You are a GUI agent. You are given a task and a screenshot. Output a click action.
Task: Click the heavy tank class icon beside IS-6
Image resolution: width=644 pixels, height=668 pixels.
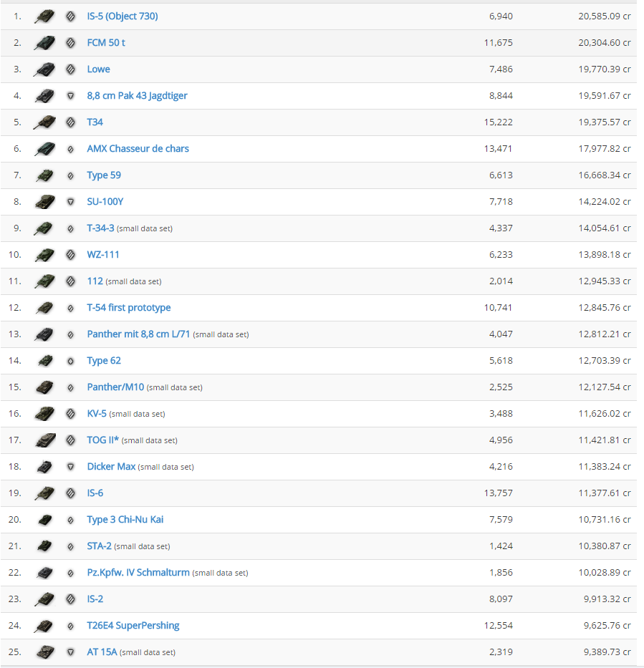coord(70,493)
